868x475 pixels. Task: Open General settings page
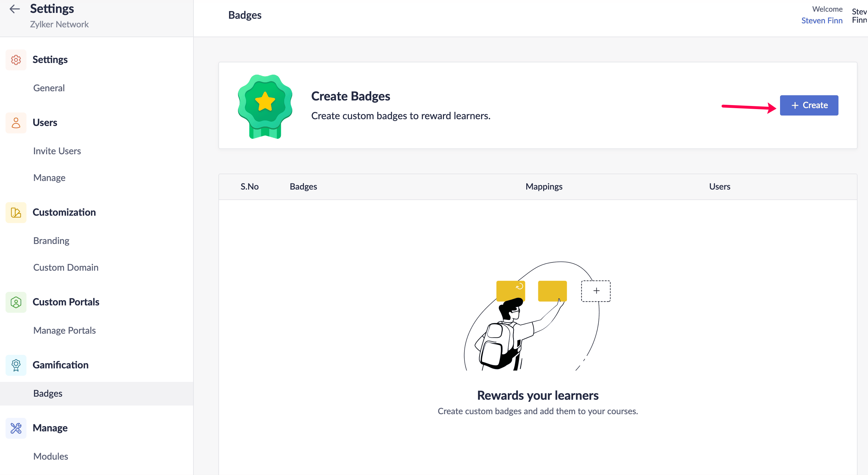(49, 88)
